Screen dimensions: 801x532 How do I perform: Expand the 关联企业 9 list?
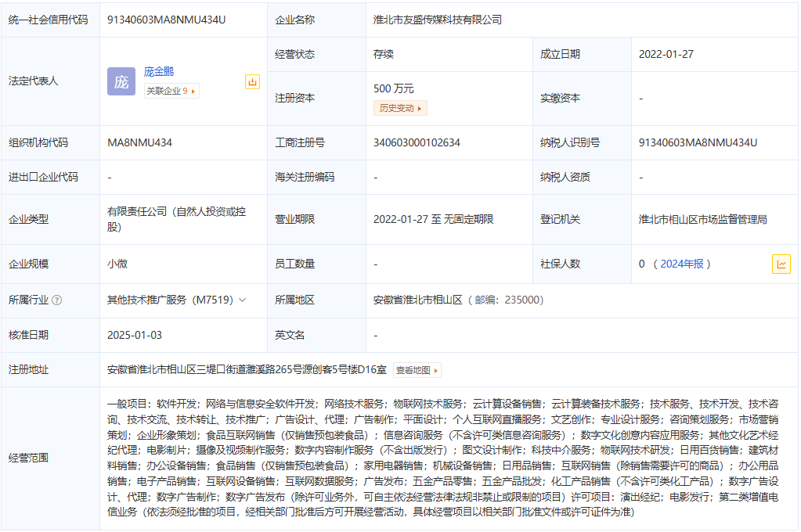(x=171, y=91)
